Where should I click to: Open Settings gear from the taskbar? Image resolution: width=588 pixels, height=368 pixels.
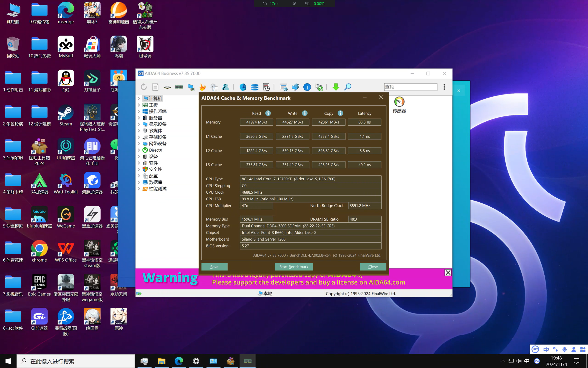(196, 361)
